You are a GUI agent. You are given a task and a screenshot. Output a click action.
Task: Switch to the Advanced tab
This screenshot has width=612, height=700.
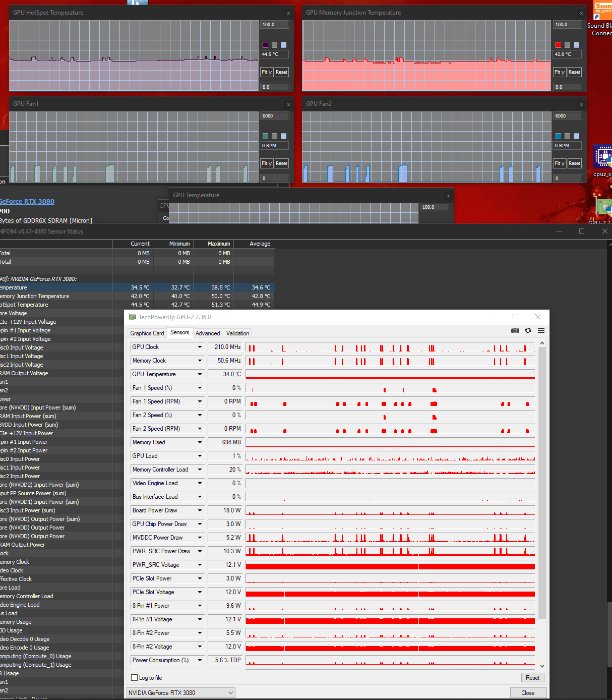208,333
